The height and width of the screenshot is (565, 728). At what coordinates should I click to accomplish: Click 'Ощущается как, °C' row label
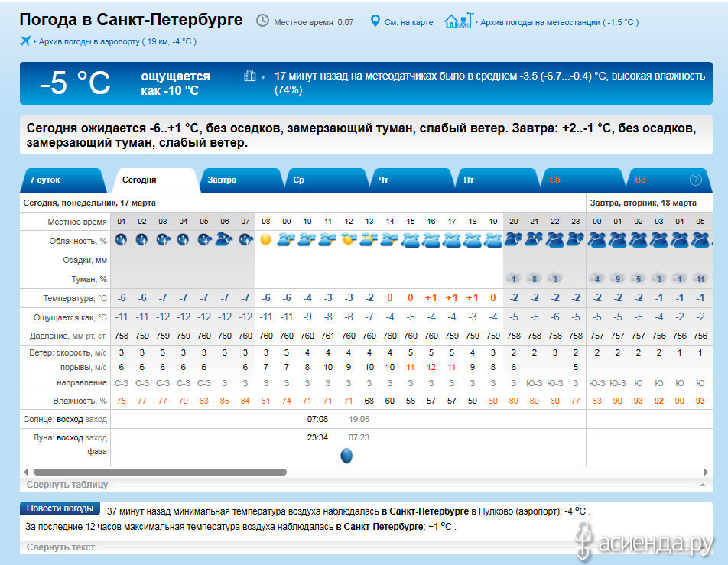70,317
